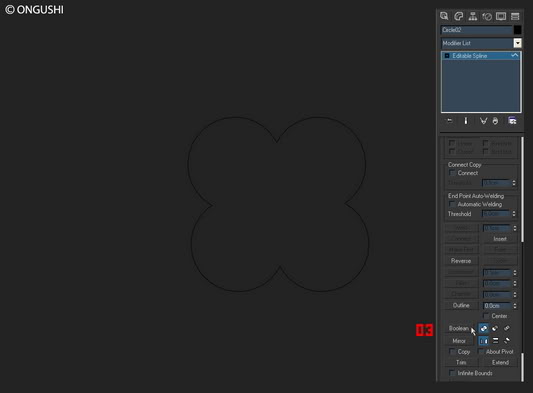533x393 pixels.
Task: Click the Insert button
Action: 500,239
